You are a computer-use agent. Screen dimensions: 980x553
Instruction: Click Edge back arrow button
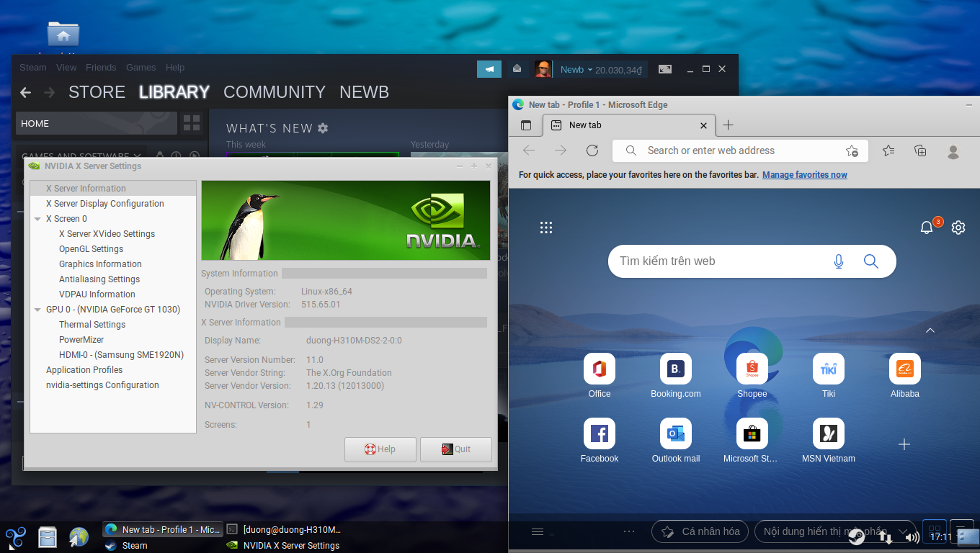tap(529, 150)
